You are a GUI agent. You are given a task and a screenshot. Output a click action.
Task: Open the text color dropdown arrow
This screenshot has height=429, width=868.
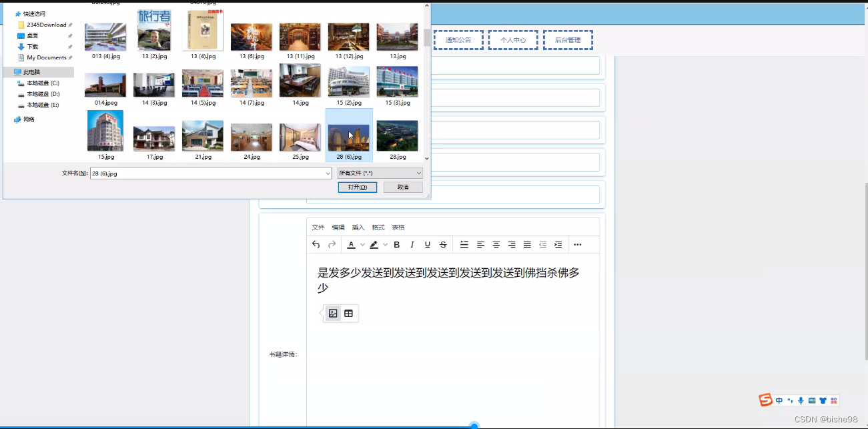(362, 245)
